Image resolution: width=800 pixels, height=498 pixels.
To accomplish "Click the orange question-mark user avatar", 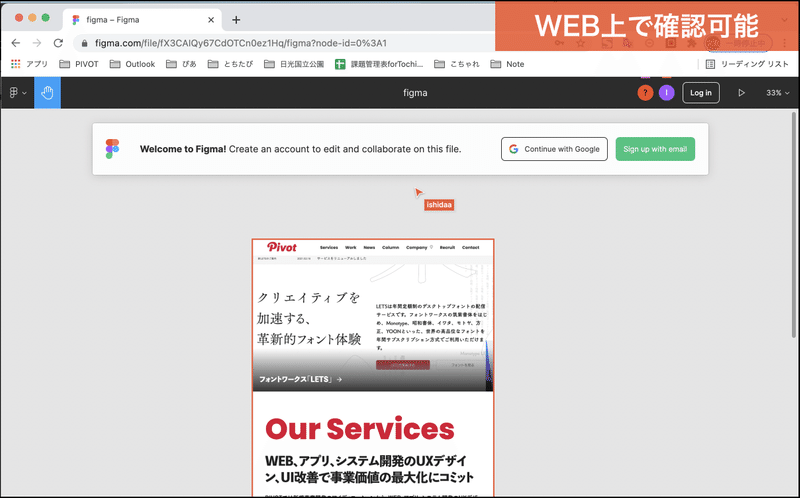I will (x=645, y=93).
